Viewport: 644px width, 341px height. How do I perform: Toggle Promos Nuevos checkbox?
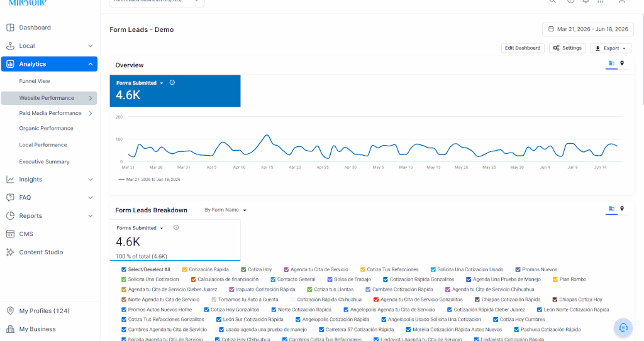518,269
